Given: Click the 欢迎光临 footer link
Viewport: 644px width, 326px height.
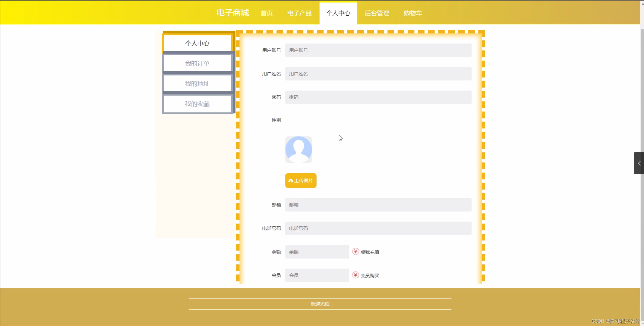Looking at the screenshot, I should [320, 304].
